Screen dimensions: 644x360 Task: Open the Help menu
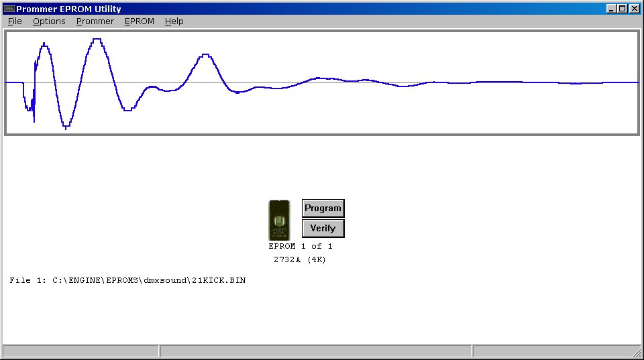pos(174,21)
